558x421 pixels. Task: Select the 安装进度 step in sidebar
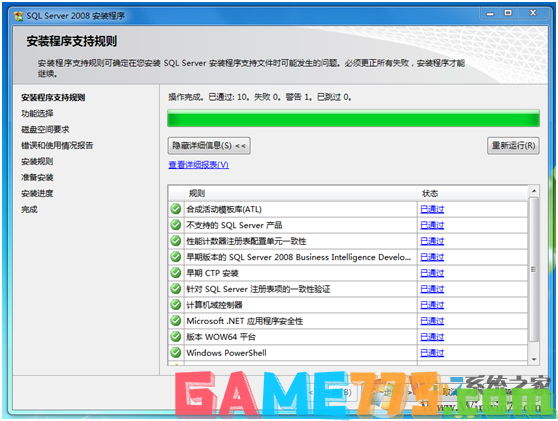coord(37,194)
